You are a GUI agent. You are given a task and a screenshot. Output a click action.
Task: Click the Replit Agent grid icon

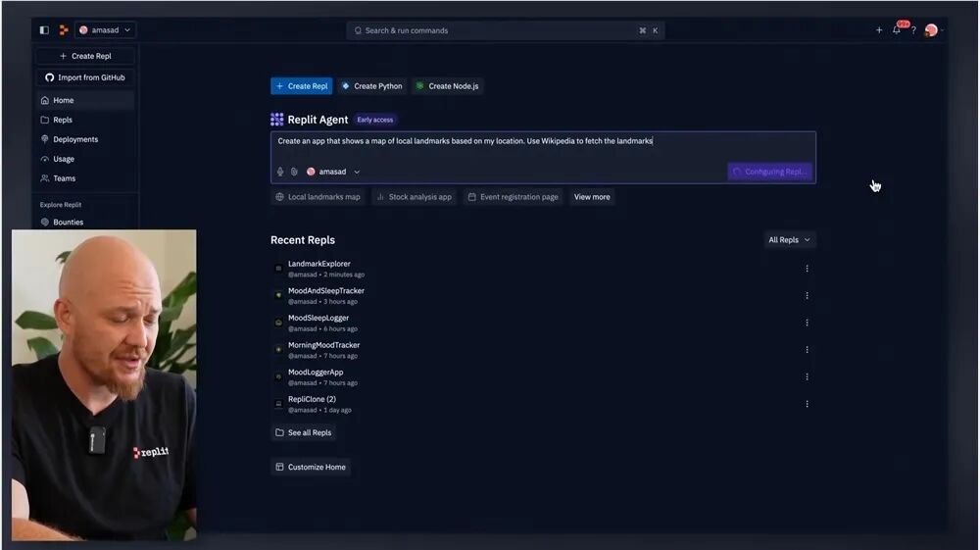tap(277, 120)
